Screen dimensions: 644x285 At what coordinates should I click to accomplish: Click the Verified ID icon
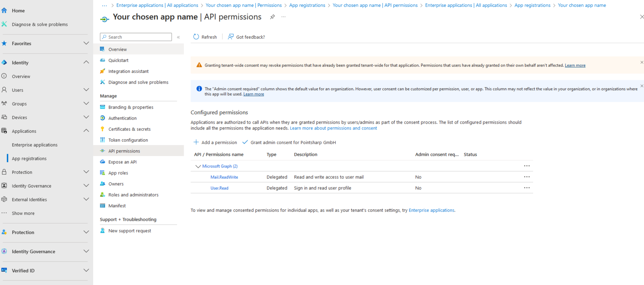coord(4,271)
